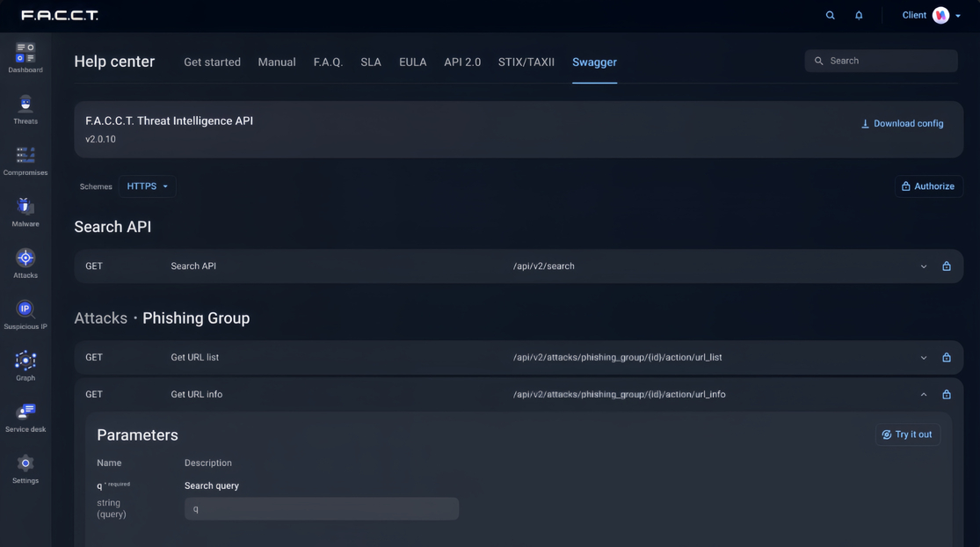Viewport: 980px width, 547px height.
Task: Collapse the Get URL info chevron
Action: coord(924,395)
